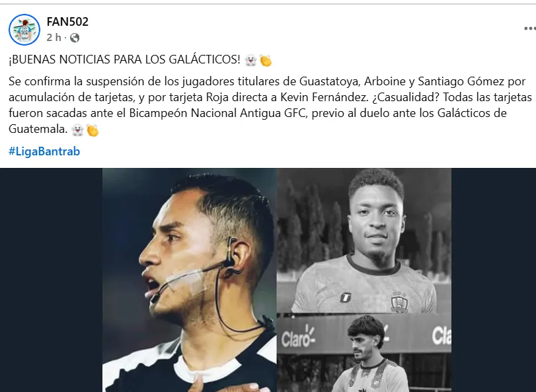Image resolution: width=536 pixels, height=392 pixels.
Task: Open the 2 h post timestamp
Action: [x=54, y=38]
